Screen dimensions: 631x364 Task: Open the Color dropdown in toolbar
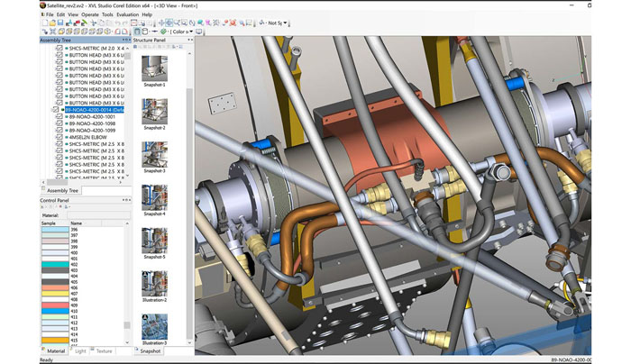(182, 32)
